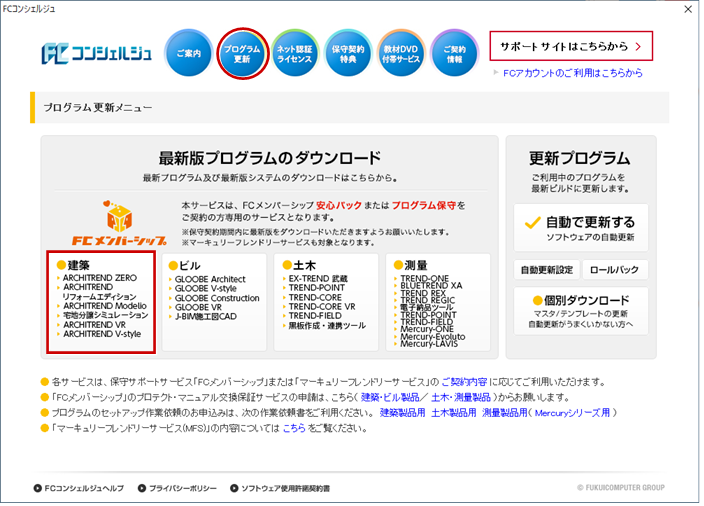Select TREND-CORE VR entry
This screenshot has width=704, height=506.
coord(321,307)
